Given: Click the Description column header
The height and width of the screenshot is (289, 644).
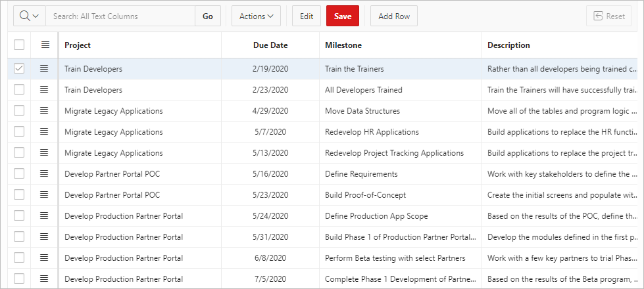Looking at the screenshot, I should (560, 45).
